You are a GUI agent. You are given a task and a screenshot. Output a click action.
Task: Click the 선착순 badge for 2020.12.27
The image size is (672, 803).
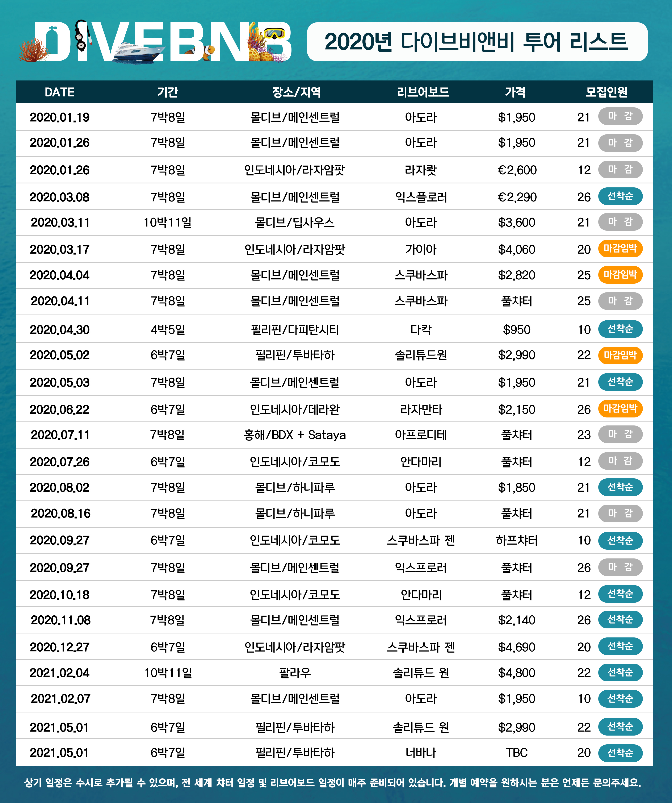pyautogui.click(x=620, y=646)
